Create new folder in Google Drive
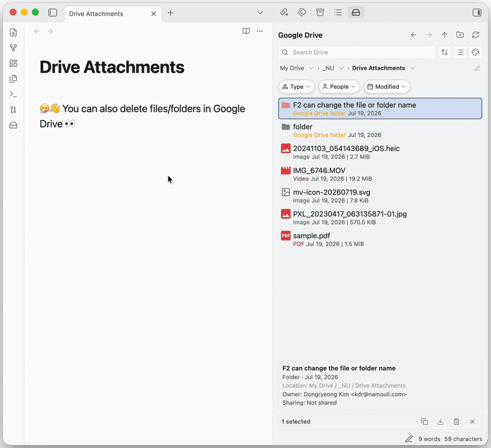Viewport: 491px width, 448px height. [x=460, y=35]
